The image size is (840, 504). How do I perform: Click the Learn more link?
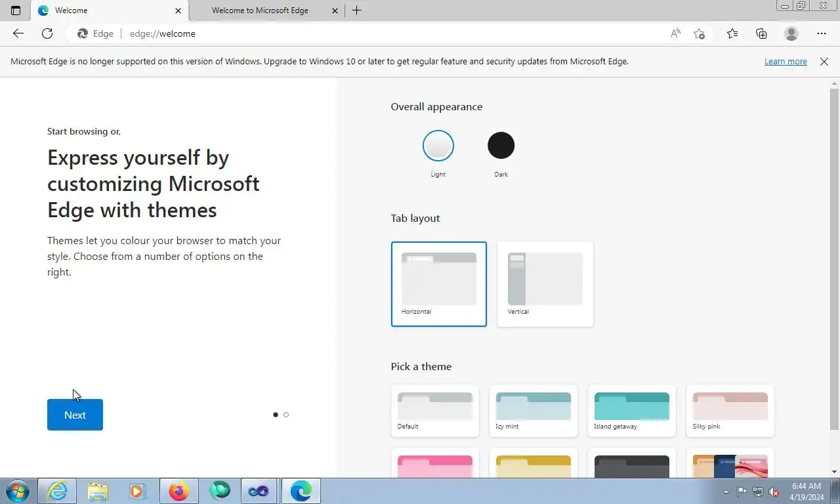[x=786, y=62]
